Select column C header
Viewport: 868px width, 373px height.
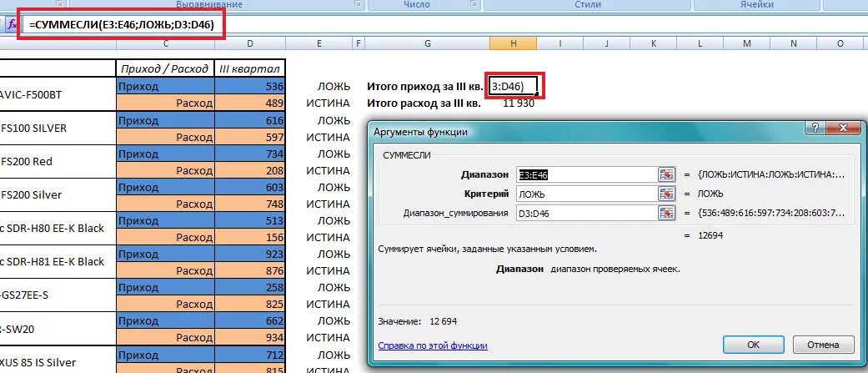coord(166,43)
